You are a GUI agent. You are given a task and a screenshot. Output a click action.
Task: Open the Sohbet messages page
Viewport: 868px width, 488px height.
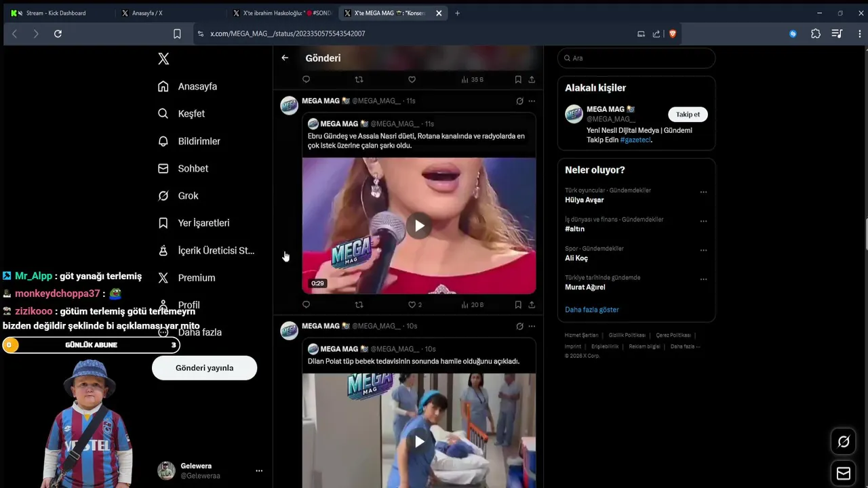(182, 168)
